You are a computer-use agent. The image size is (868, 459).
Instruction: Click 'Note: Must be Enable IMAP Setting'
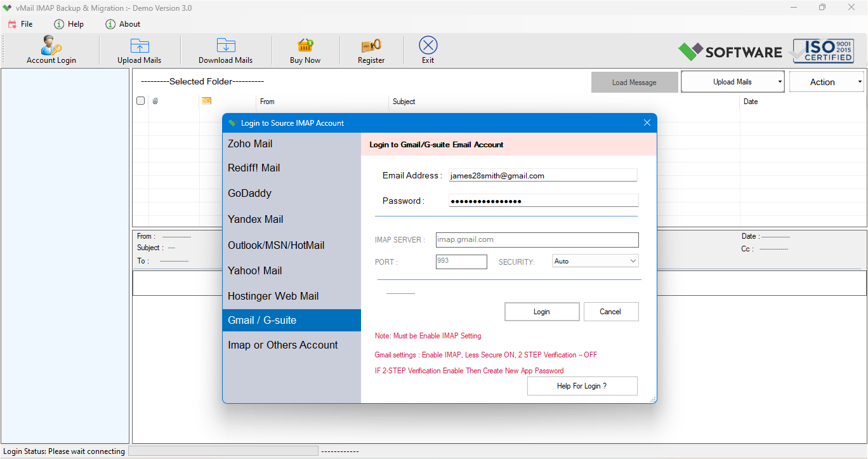click(428, 336)
